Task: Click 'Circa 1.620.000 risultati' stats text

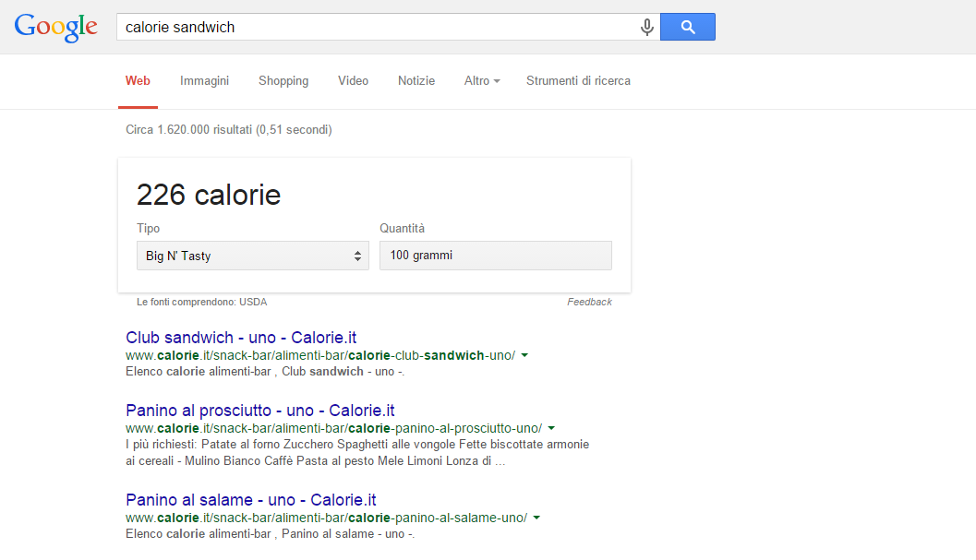Action: pyautogui.click(x=228, y=129)
